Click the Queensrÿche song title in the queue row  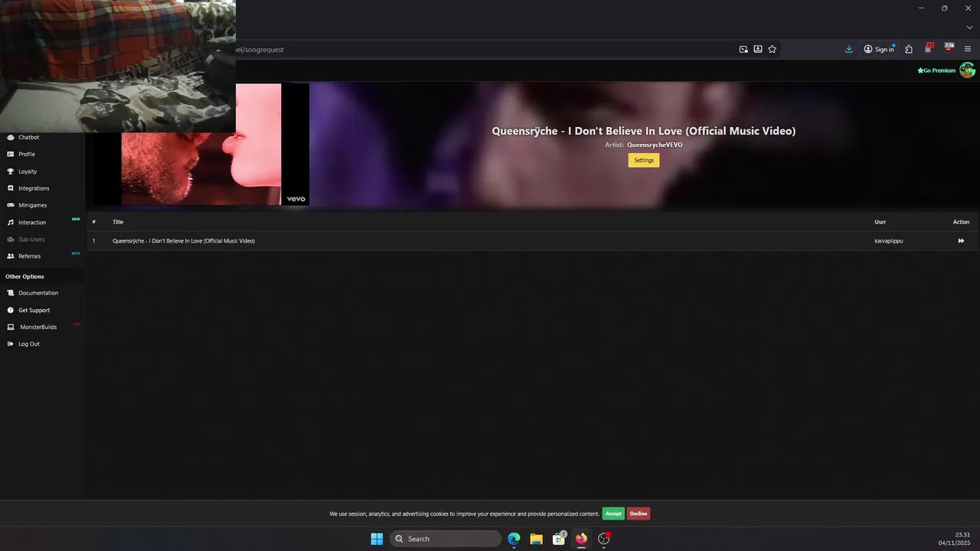pos(184,241)
